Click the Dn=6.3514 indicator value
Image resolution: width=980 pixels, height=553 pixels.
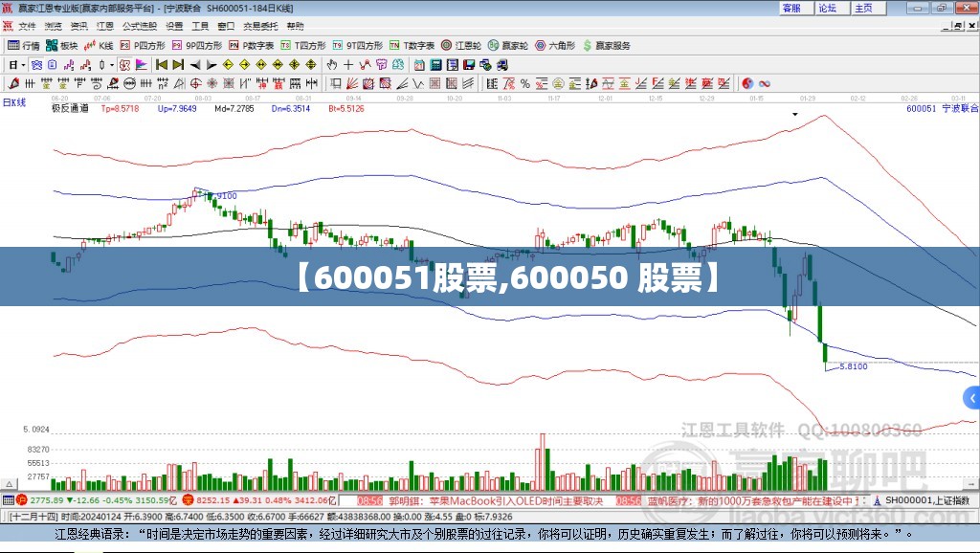(x=291, y=108)
